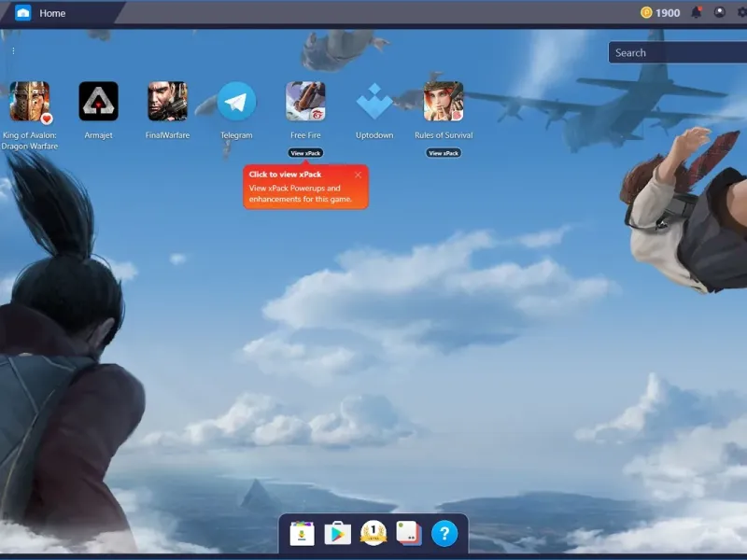Image resolution: width=747 pixels, height=560 pixels.
Task: Click View xPack under Rules of Survival
Action: pos(444,153)
